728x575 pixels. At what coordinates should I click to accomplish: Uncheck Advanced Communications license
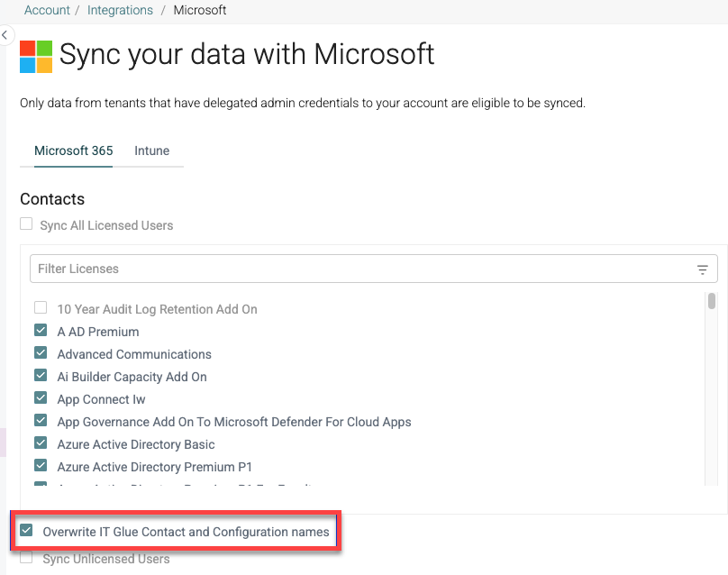[41, 353]
